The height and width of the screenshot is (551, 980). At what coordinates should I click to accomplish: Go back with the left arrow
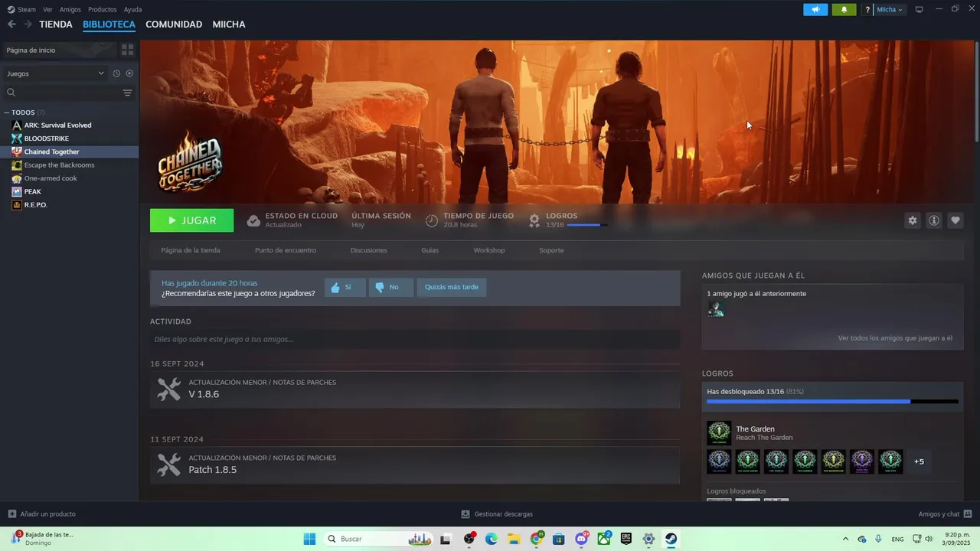tap(11, 24)
